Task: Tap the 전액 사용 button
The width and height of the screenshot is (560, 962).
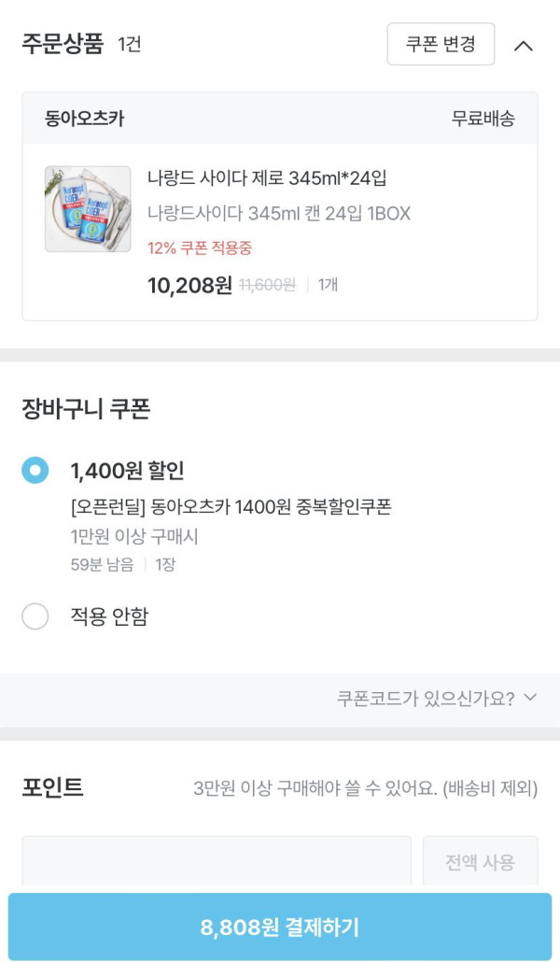Action: [480, 862]
